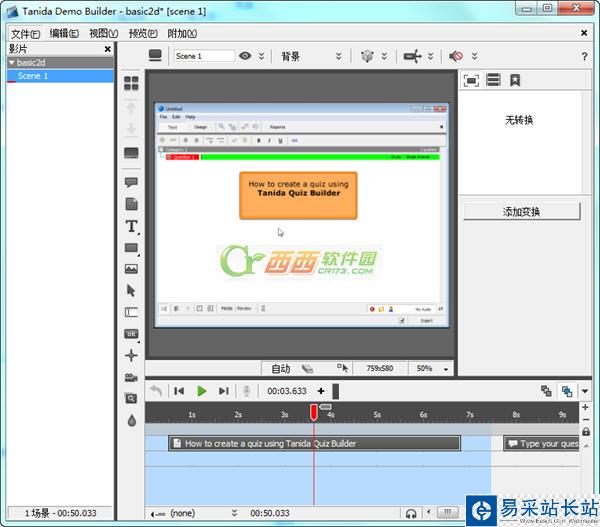This screenshot has width=600, height=527.
Task: Open the 视图(V) menu
Action: point(104,34)
